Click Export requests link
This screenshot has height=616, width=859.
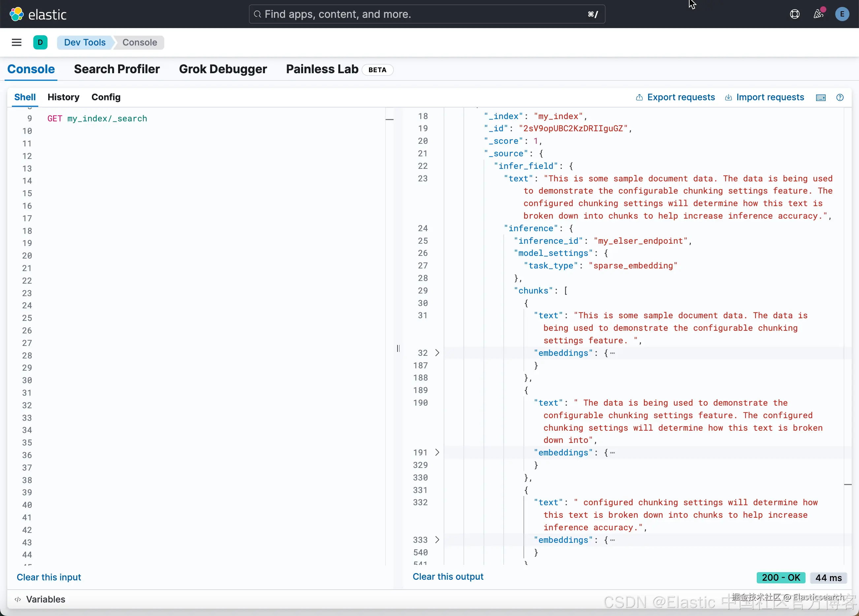[675, 97]
